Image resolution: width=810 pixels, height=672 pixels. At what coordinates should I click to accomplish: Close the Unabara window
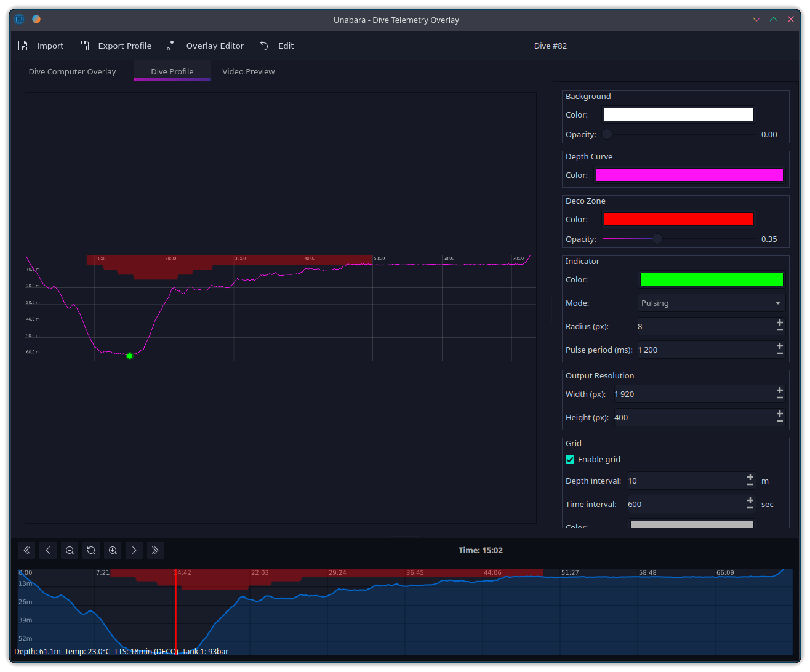pyautogui.click(x=791, y=19)
